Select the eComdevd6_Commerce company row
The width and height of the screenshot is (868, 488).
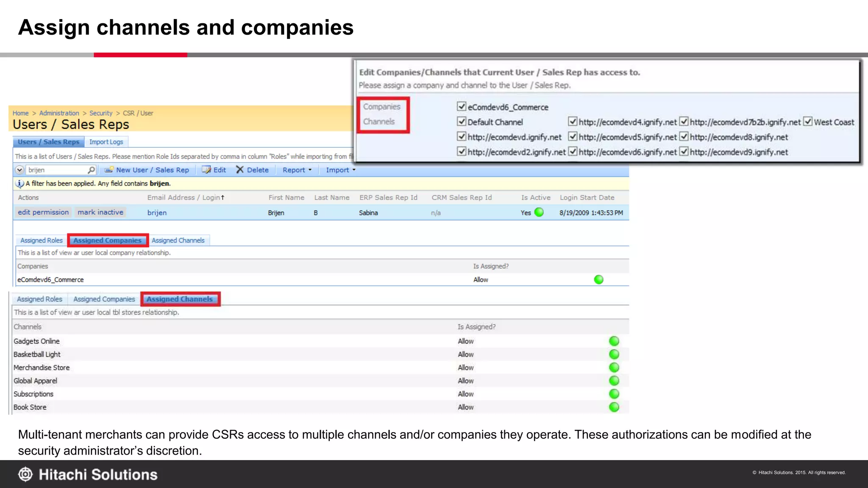(x=322, y=280)
